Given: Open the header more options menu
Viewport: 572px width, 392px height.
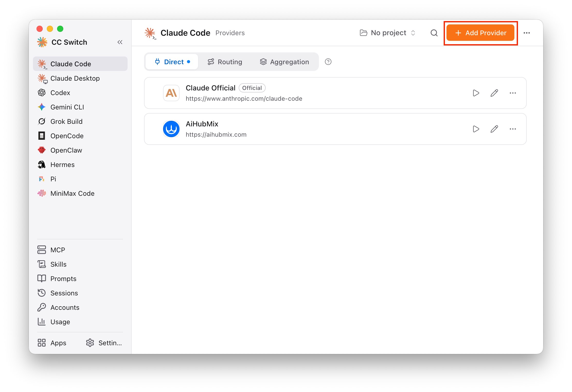Looking at the screenshot, I should click(x=527, y=33).
